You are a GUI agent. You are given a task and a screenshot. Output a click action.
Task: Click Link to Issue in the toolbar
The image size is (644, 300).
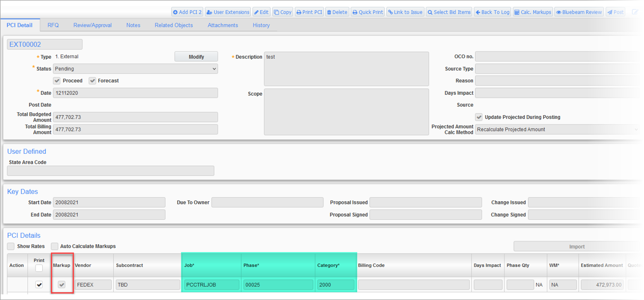coord(405,12)
